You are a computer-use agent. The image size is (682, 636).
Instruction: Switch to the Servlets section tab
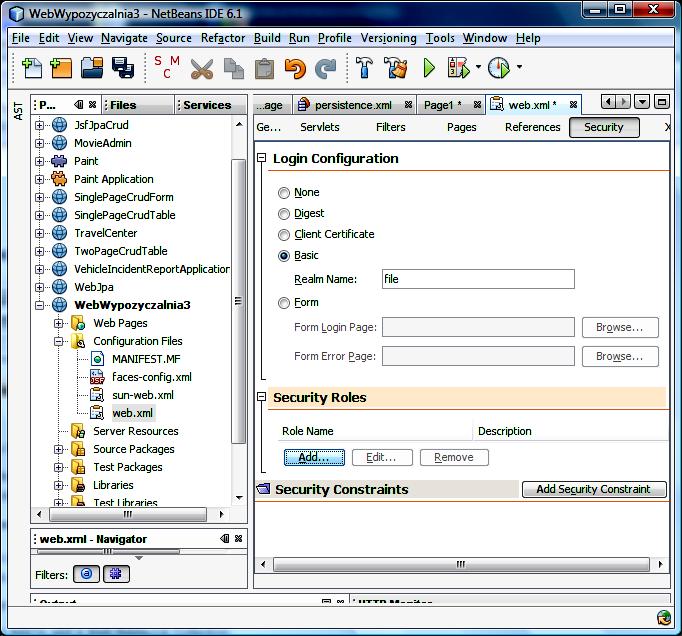point(320,127)
